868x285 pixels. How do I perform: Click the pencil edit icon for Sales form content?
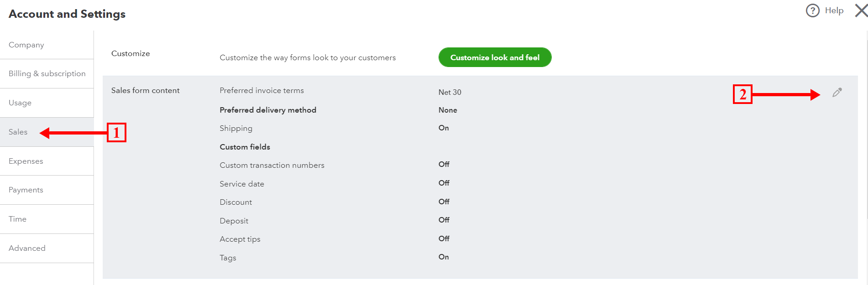click(x=837, y=93)
